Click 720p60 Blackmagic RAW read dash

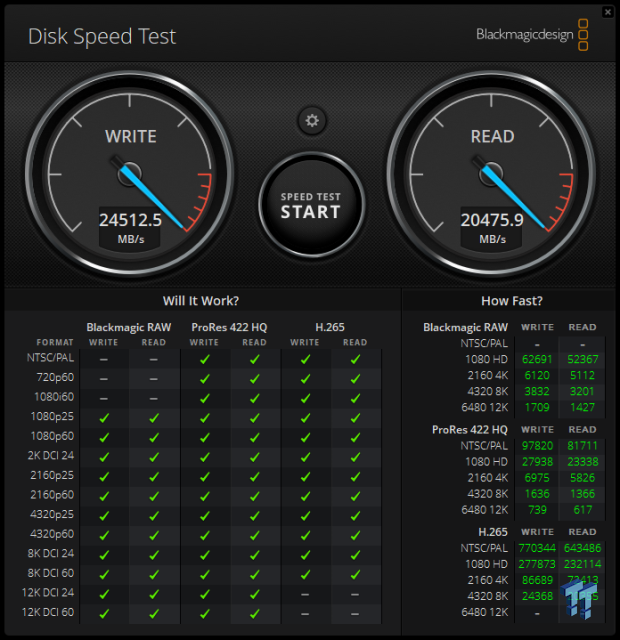tap(154, 379)
